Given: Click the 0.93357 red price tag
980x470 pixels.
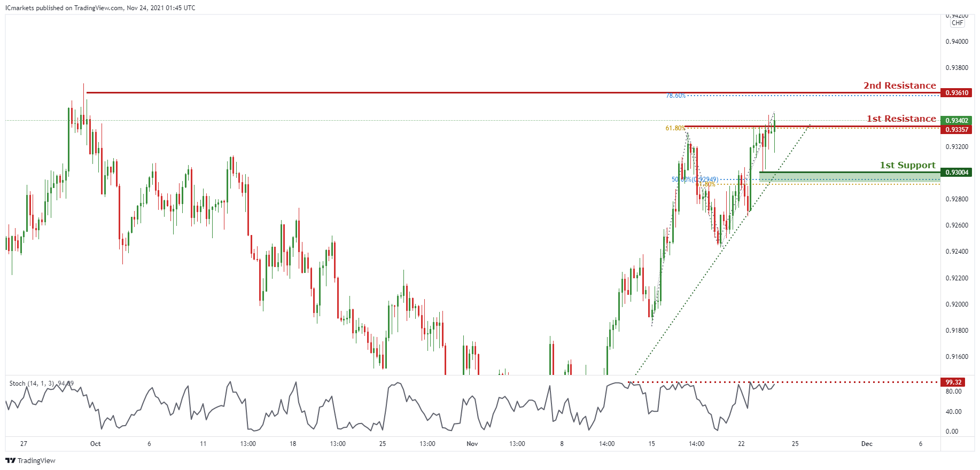Looking at the screenshot, I should (x=956, y=130).
